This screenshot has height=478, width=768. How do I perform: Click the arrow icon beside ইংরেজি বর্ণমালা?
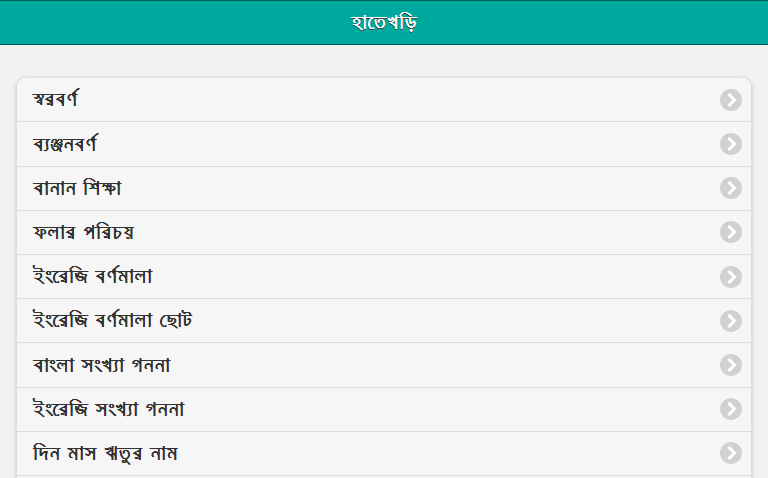[x=731, y=276]
